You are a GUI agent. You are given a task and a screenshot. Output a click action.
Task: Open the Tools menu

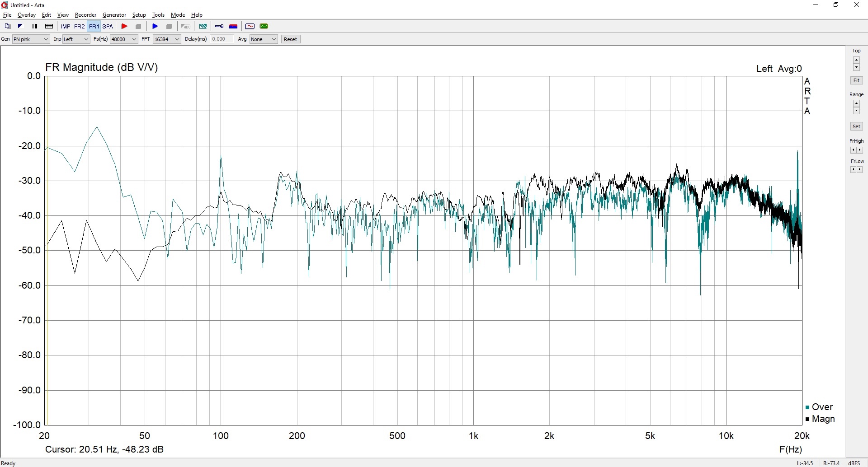click(x=158, y=15)
